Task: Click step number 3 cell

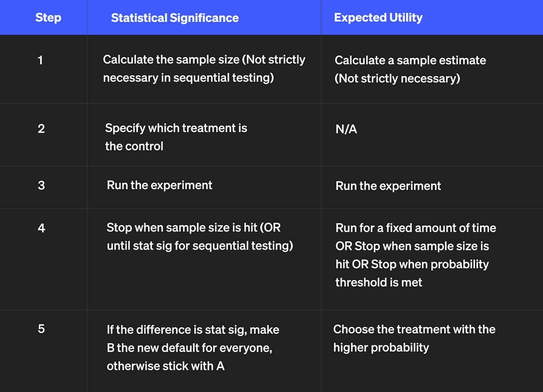Action: click(41, 185)
